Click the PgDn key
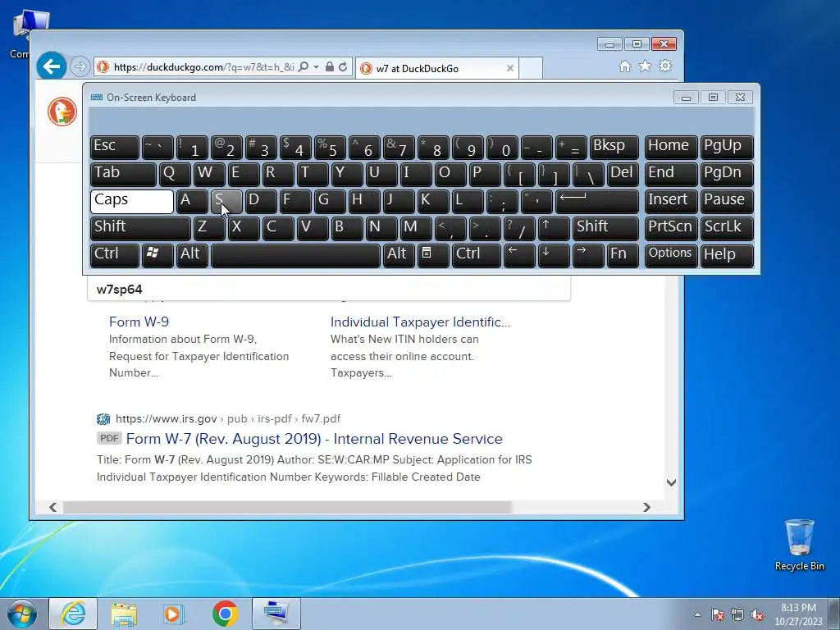Screen dimensions: 840x630 click(x=727, y=174)
